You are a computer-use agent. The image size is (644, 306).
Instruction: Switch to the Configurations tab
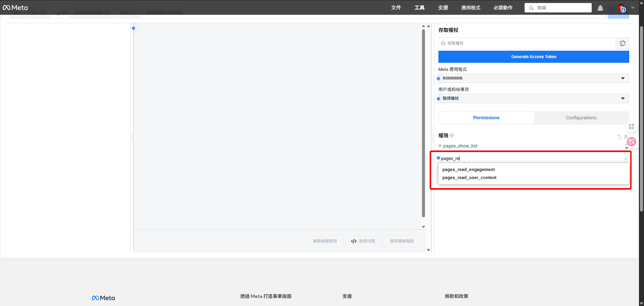pos(581,118)
